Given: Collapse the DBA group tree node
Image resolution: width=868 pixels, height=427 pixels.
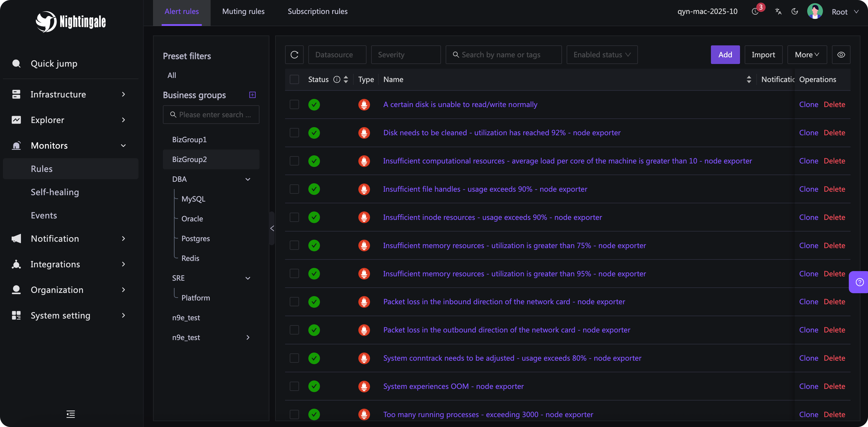Looking at the screenshot, I should [x=248, y=179].
